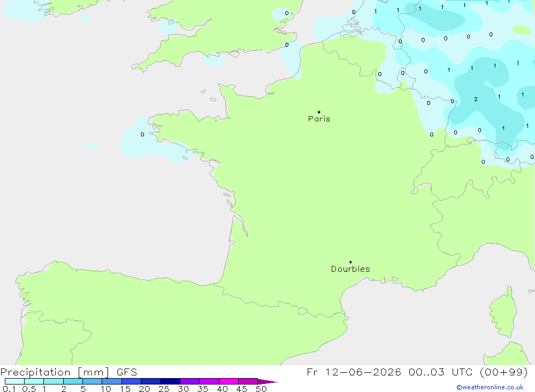This screenshot has width=535, height=392.
Task: Click the Dourbies city label
Action: pos(350,269)
